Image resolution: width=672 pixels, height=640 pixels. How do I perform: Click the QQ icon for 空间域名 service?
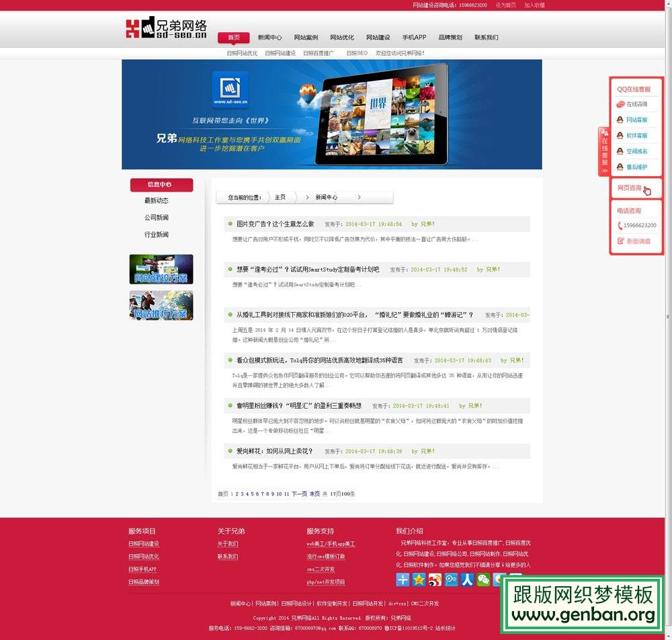click(620, 152)
